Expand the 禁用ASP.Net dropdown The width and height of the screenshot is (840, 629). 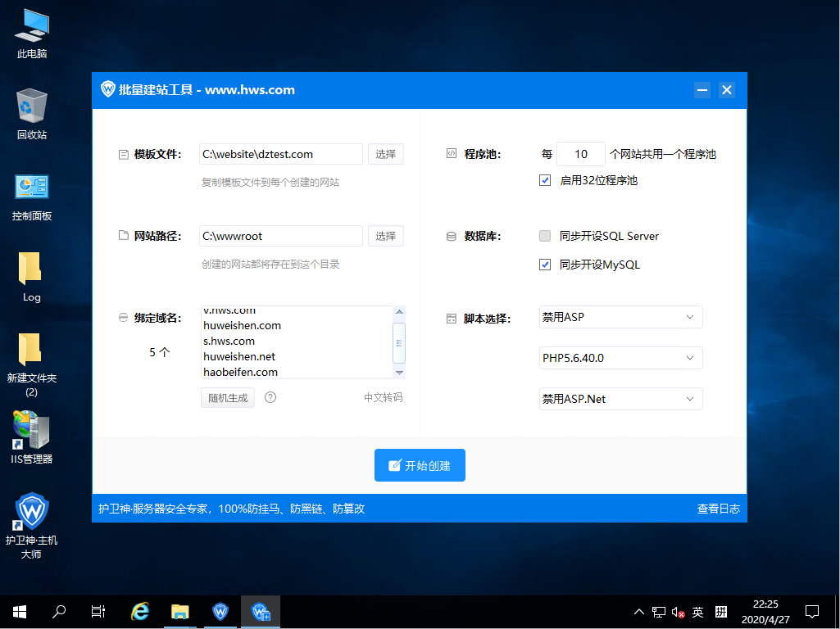point(620,399)
